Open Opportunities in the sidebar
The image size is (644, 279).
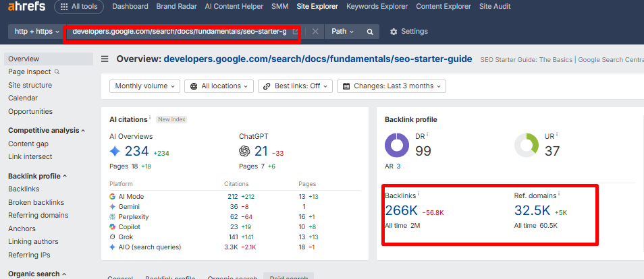coord(30,111)
